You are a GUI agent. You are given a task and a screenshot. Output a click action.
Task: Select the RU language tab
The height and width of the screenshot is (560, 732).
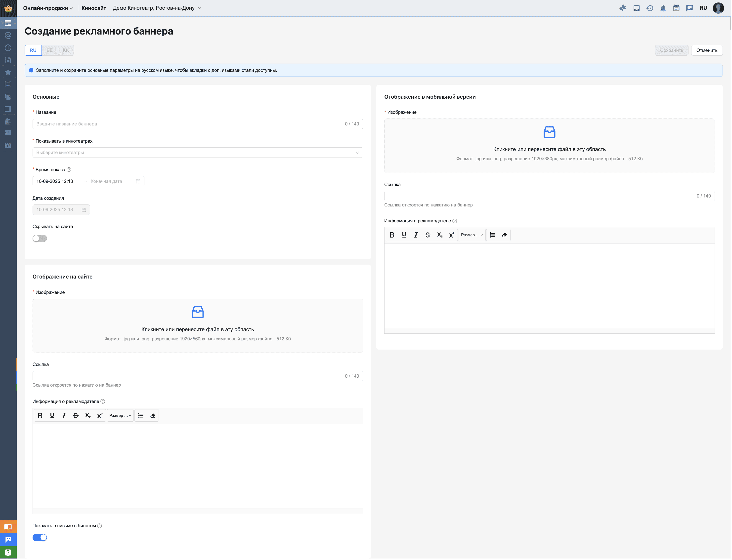tap(33, 50)
